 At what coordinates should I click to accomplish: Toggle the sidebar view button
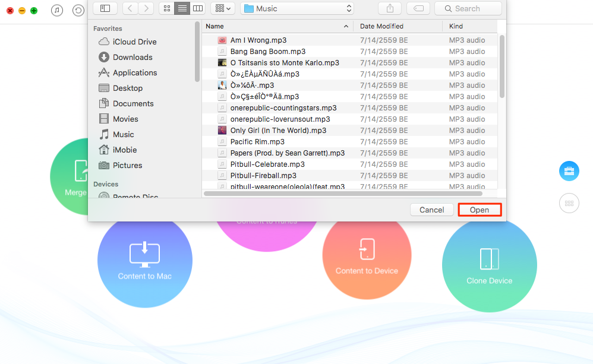click(x=105, y=8)
